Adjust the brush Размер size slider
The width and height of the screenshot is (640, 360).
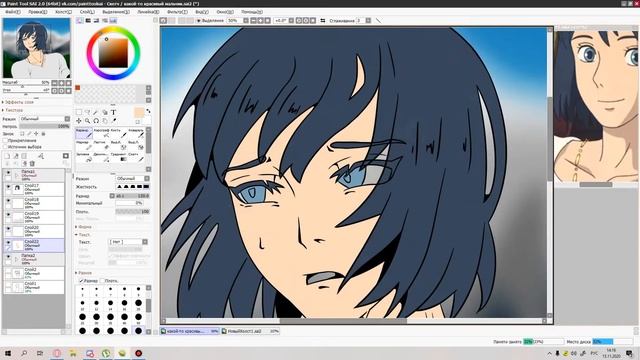[x=133, y=196]
